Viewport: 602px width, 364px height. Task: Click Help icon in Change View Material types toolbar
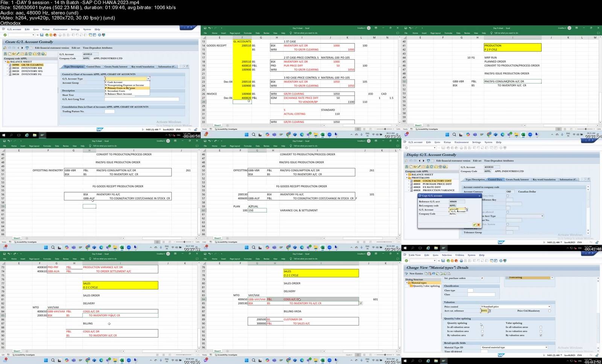tap(501, 261)
